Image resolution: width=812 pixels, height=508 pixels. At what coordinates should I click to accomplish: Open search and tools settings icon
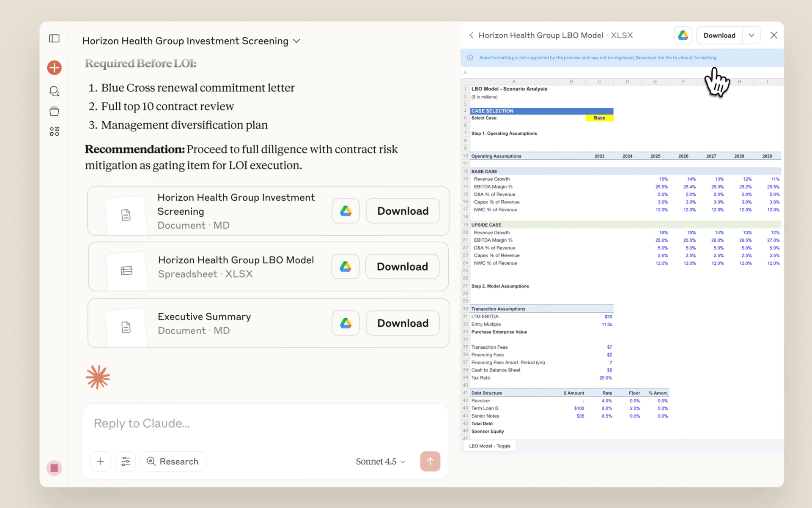(x=126, y=462)
